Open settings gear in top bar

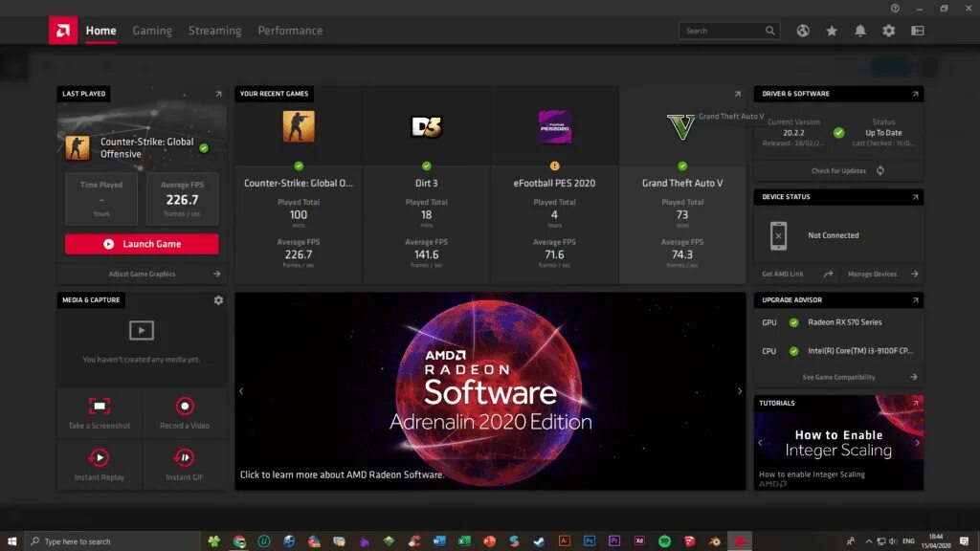(x=889, y=31)
